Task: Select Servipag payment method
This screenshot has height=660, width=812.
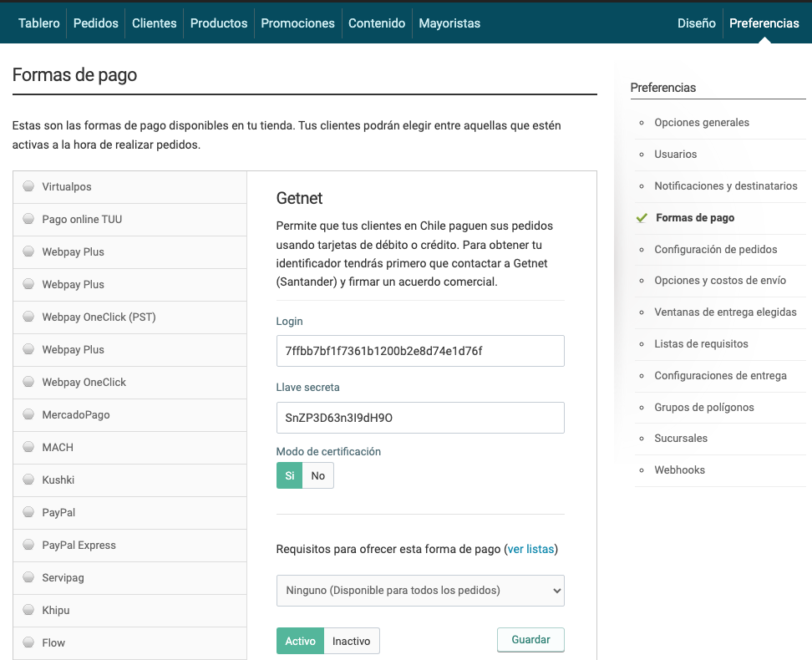Action: pos(130,579)
